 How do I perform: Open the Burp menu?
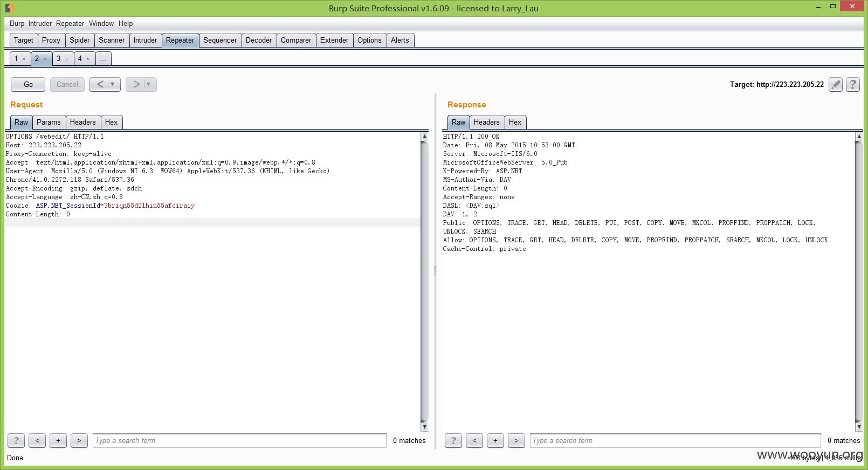point(17,23)
